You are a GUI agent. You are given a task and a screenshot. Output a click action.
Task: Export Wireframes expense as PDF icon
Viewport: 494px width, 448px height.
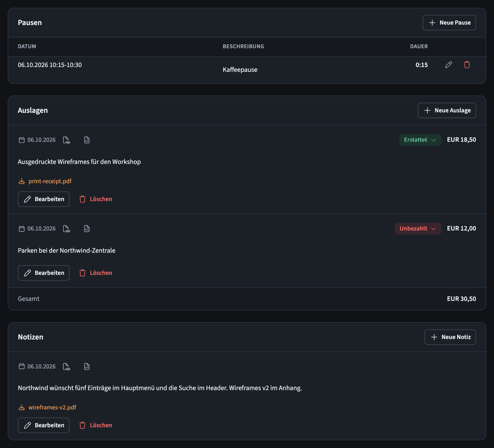66,140
